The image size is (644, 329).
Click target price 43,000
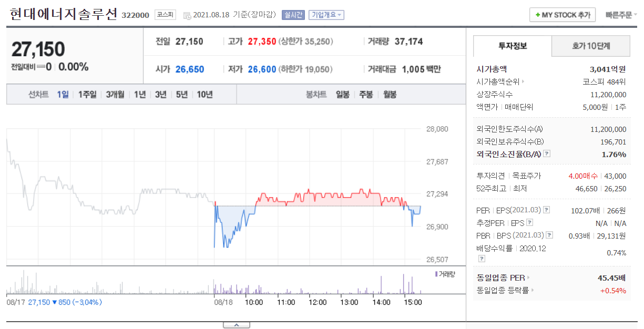(616, 176)
